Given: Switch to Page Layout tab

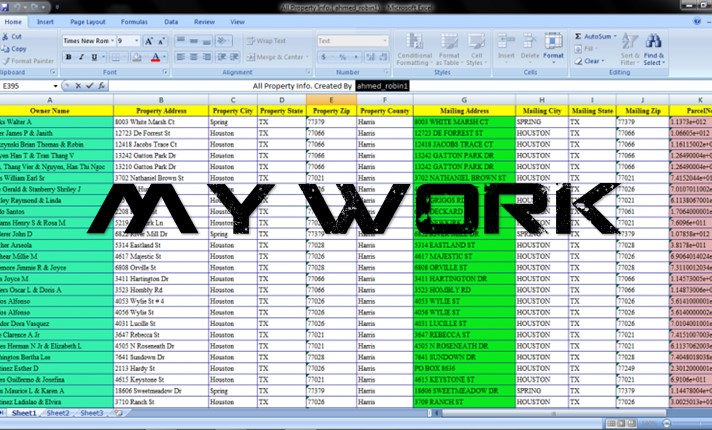Looking at the screenshot, I should pos(88,21).
